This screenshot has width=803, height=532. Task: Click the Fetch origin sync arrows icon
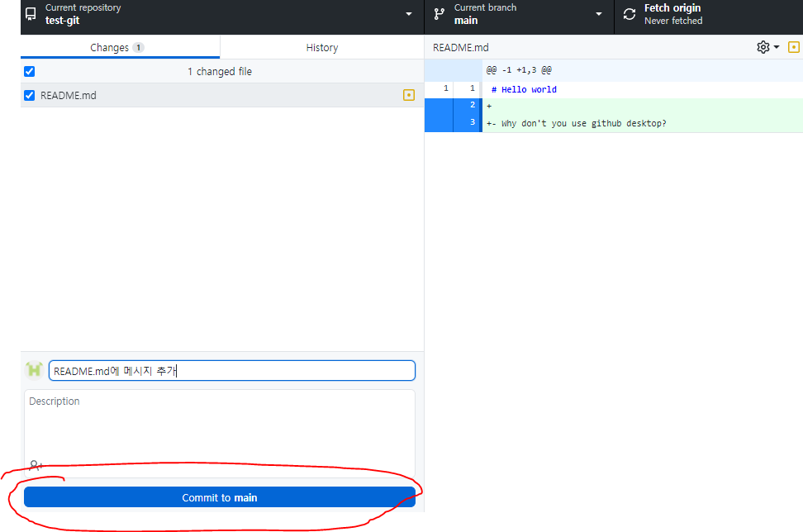630,14
